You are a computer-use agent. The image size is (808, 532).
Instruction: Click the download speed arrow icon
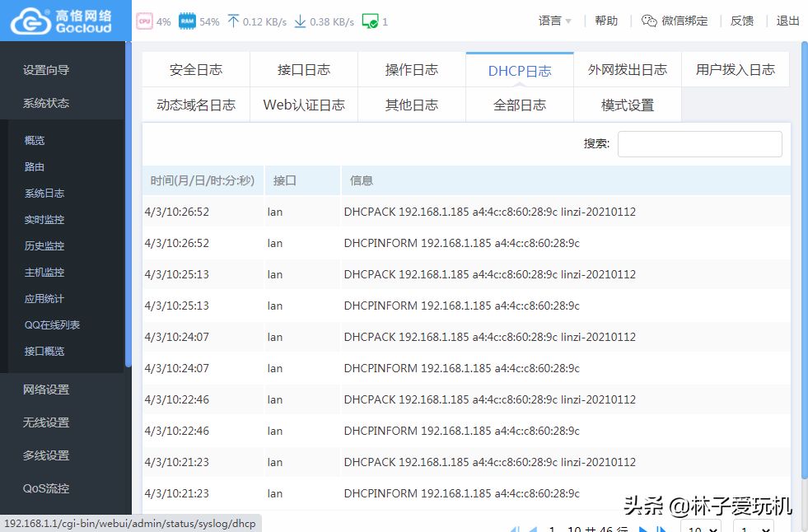click(x=300, y=21)
